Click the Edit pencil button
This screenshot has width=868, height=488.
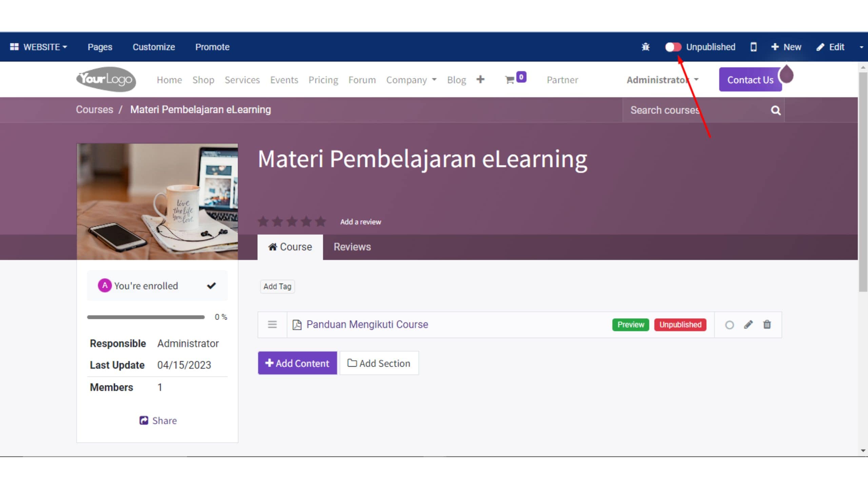(830, 47)
